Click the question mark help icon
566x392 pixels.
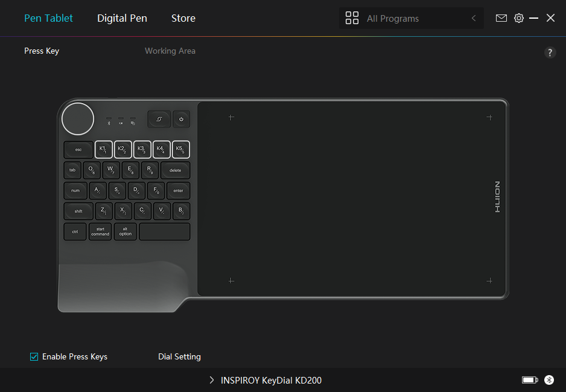550,52
